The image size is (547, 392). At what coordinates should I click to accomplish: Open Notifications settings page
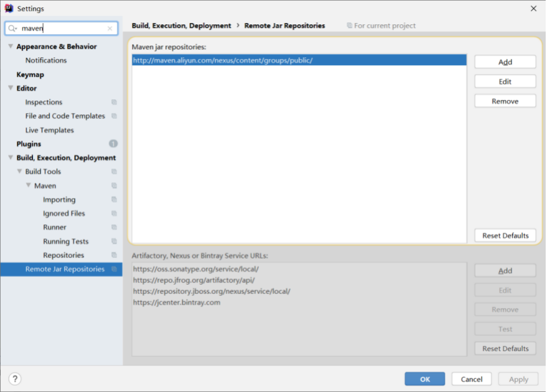pyautogui.click(x=46, y=61)
